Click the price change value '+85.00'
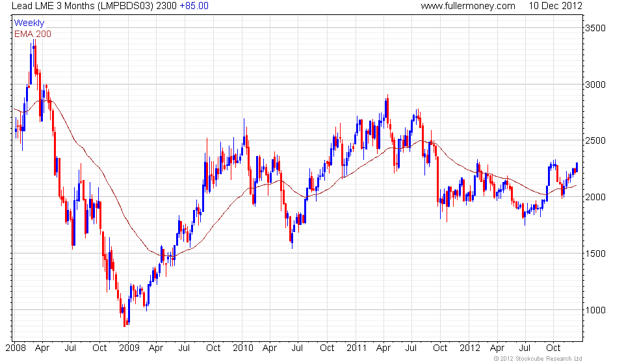Screen dimensions: 637x364 tap(194, 6)
